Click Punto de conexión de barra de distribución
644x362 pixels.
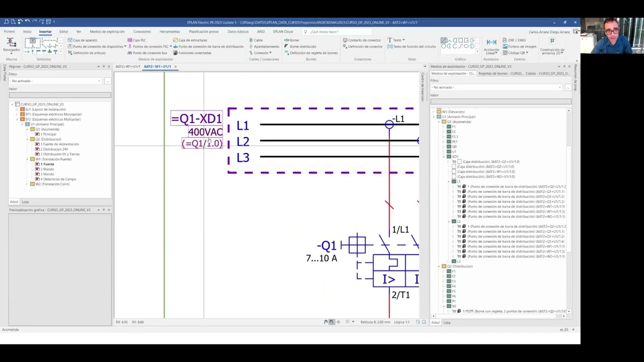(208, 46)
